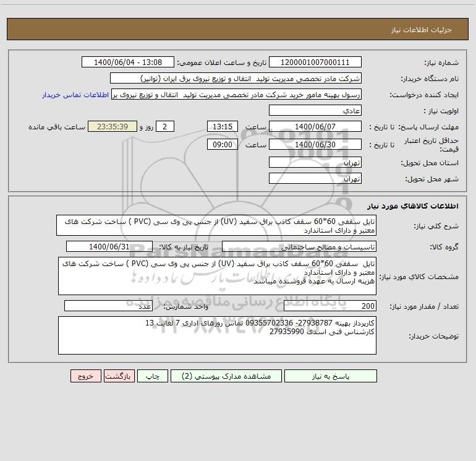Click the unit of measure field 'عدد'
Image resolution: width=476 pixels, height=461 pixels.
(108, 306)
